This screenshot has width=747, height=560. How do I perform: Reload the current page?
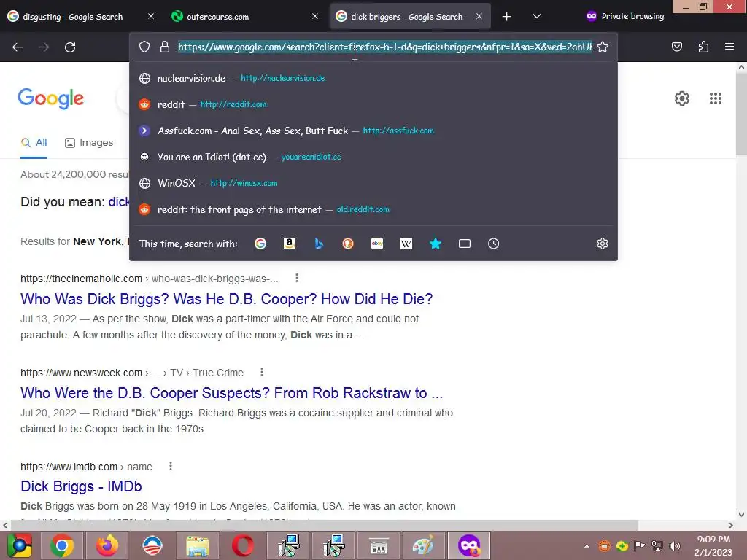70,47
